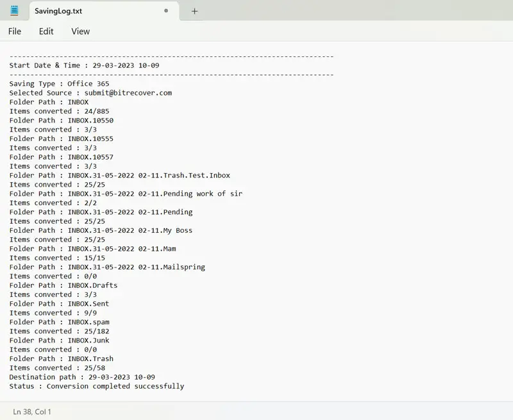Click the 'Folder Path : INBOX.10557' line
513x420 pixels.
[x=61, y=157]
